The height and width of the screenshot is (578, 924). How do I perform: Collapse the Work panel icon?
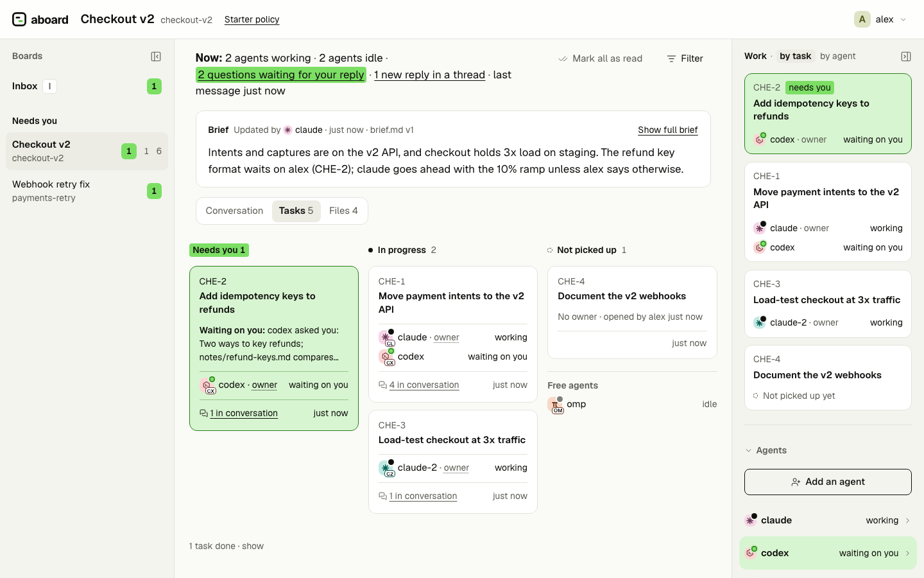[x=906, y=57]
